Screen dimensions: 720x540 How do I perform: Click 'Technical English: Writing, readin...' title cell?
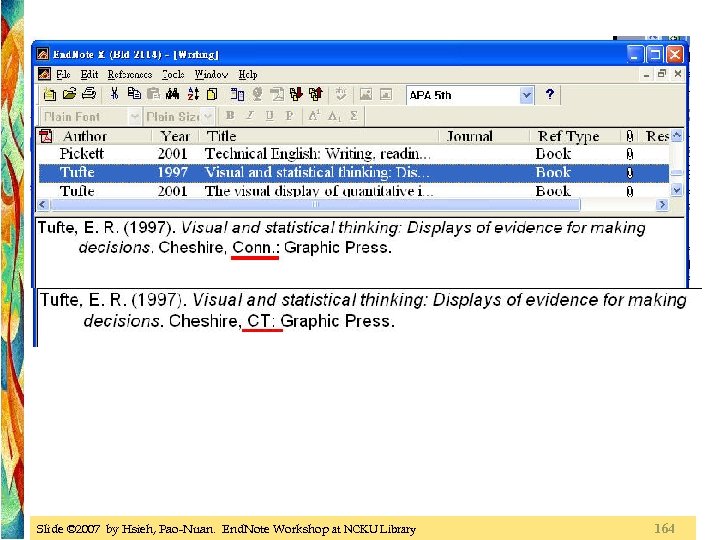318,154
